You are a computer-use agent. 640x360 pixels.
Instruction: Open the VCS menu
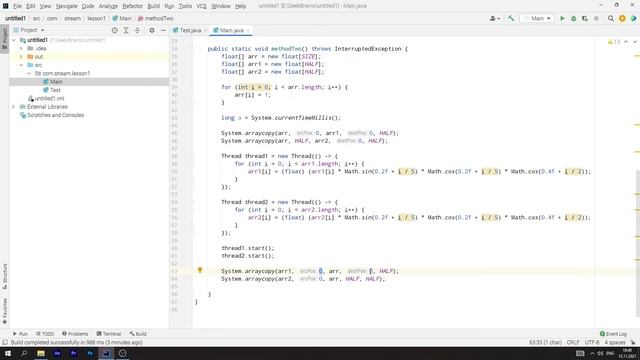coord(201,6)
